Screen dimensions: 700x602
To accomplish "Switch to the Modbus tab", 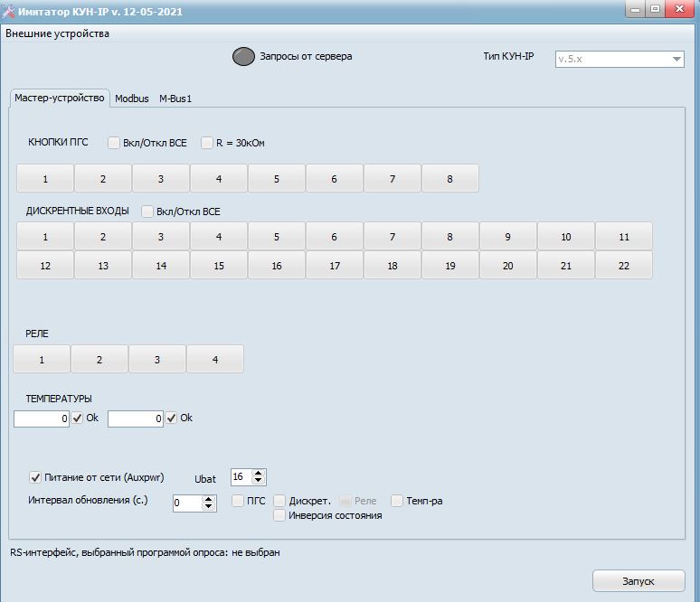I will (131, 99).
